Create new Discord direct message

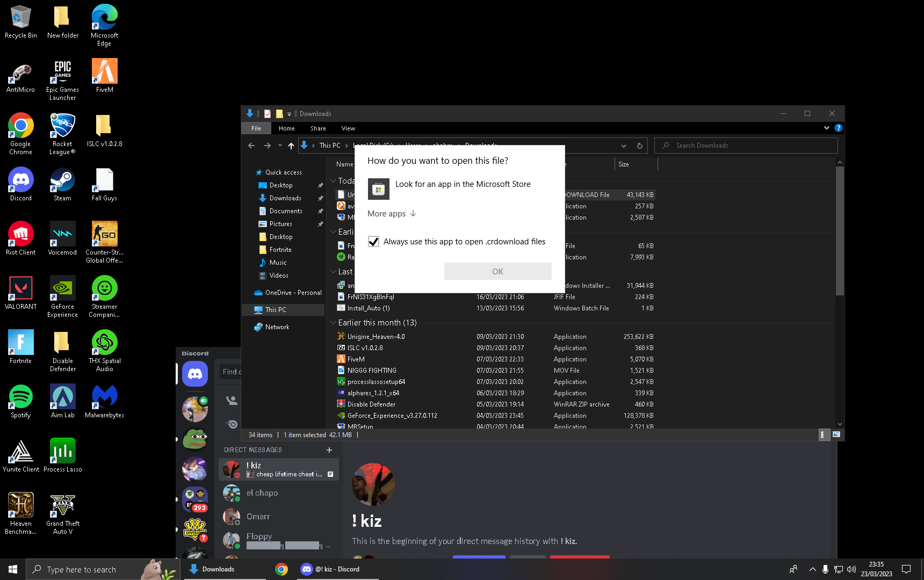(329, 450)
